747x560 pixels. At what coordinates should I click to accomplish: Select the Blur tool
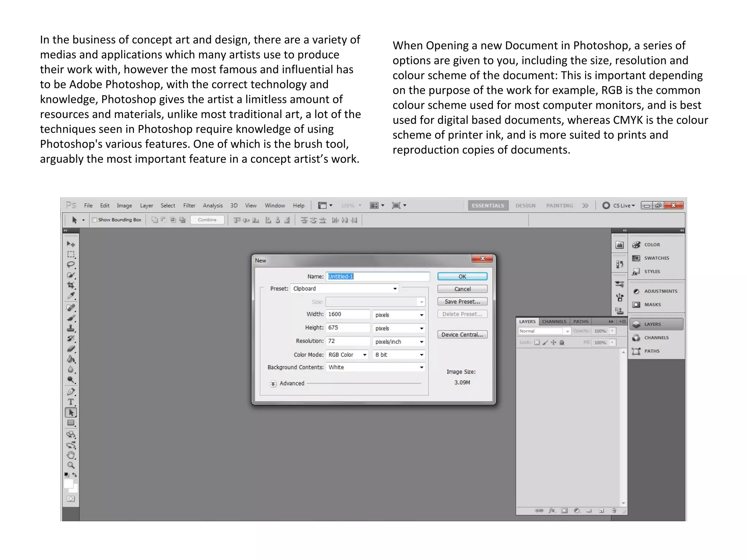coord(71,369)
